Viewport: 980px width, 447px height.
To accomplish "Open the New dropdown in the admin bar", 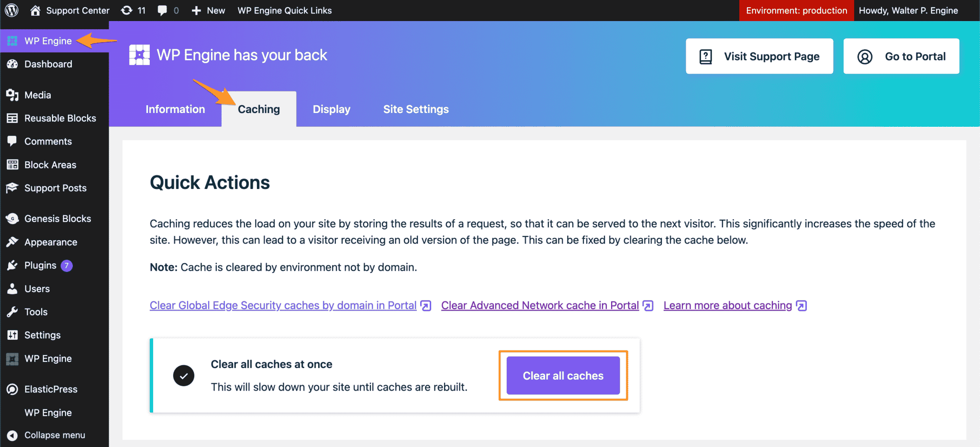I will pyautogui.click(x=208, y=10).
